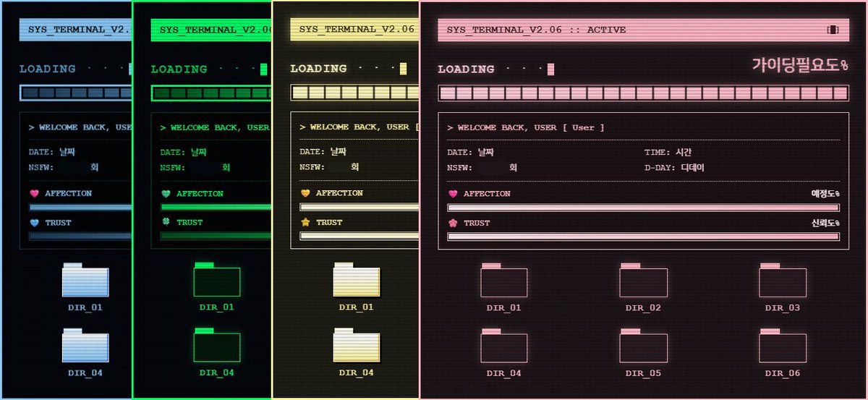This screenshot has width=868, height=400.
Task: Click pink heart icon beside AFFECTION in pink terminal
Action: (454, 194)
